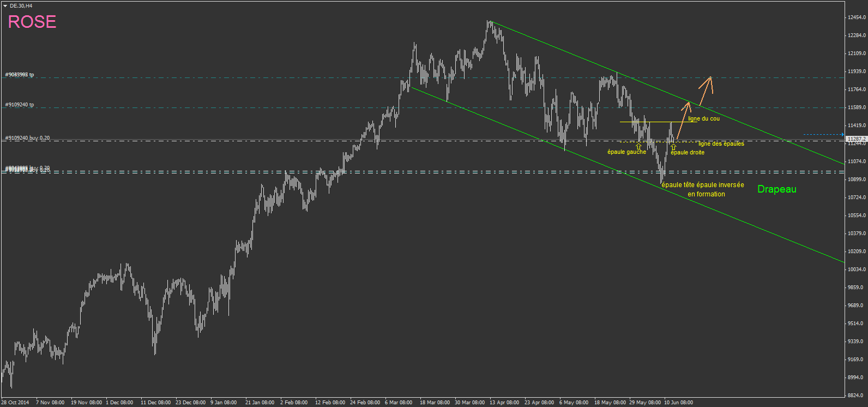The height and width of the screenshot is (407, 868).
Task: Click the 'DE.30,H4' chart title
Action: click(x=21, y=5)
